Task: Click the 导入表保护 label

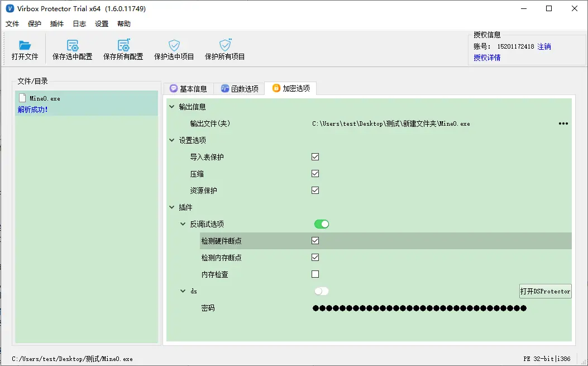Action: pos(207,157)
